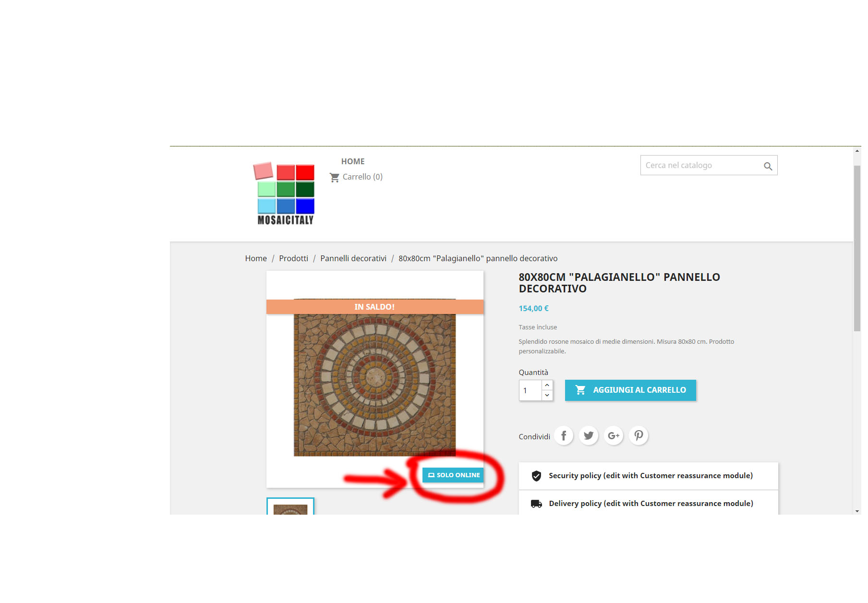Share product on Pinterest
This screenshot has height=603, width=868.
coord(639,436)
